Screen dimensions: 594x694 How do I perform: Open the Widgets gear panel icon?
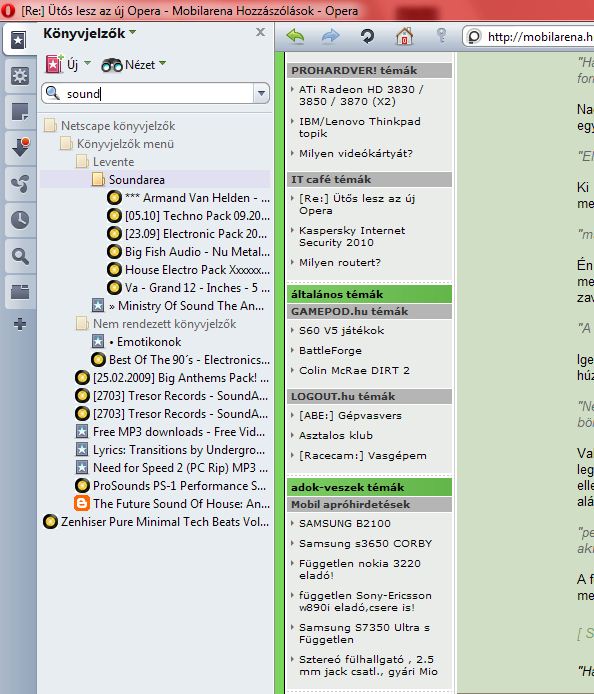click(20, 76)
